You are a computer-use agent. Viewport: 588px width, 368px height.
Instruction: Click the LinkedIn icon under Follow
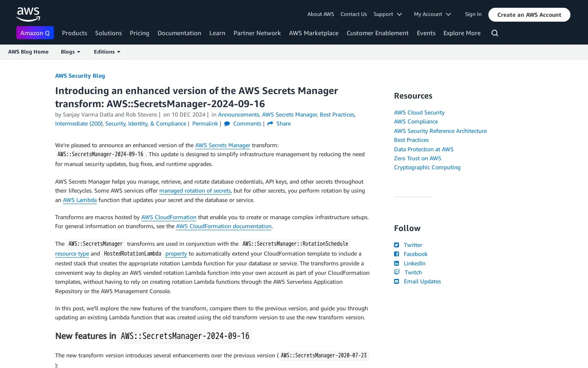(396, 263)
